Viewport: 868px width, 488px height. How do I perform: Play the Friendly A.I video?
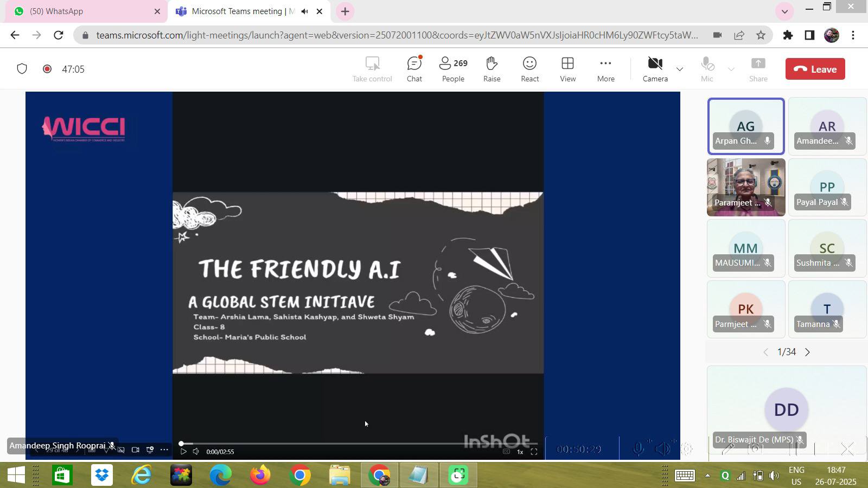183,452
